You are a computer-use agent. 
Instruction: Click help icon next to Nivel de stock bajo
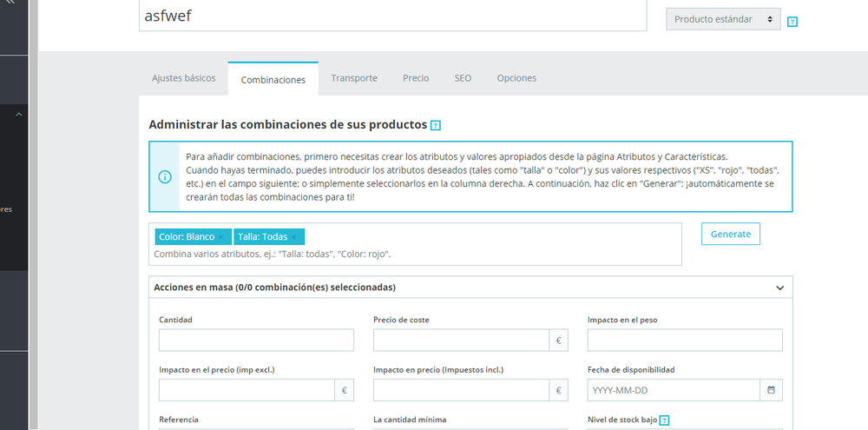click(x=665, y=420)
